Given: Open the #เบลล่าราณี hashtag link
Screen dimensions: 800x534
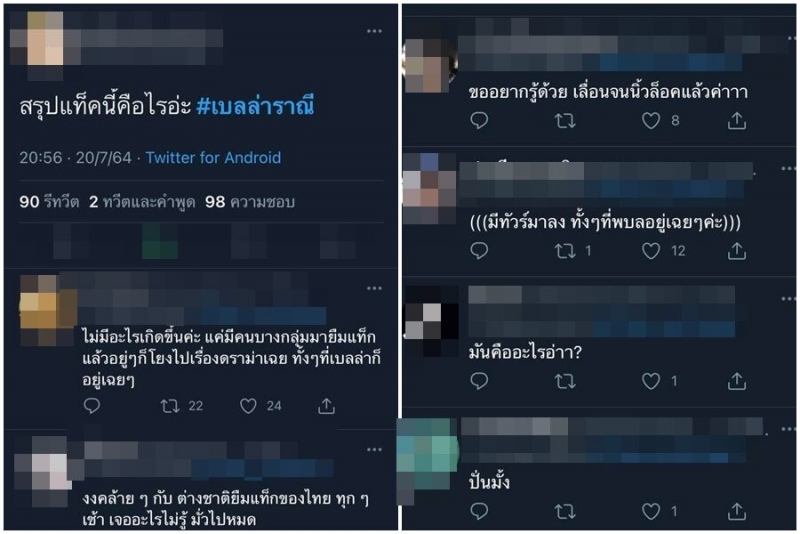Looking at the screenshot, I should pyautogui.click(x=255, y=106).
